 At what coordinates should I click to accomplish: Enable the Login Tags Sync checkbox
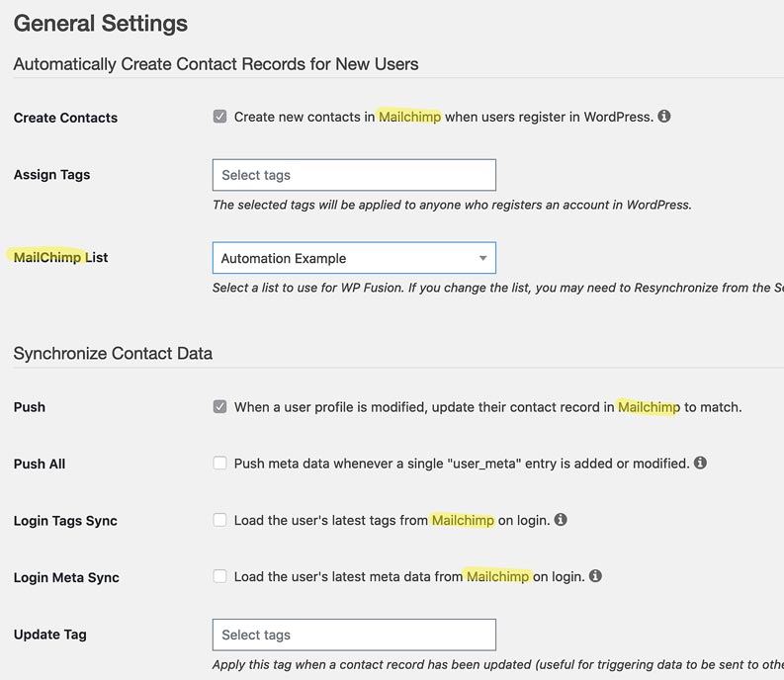[x=219, y=520]
